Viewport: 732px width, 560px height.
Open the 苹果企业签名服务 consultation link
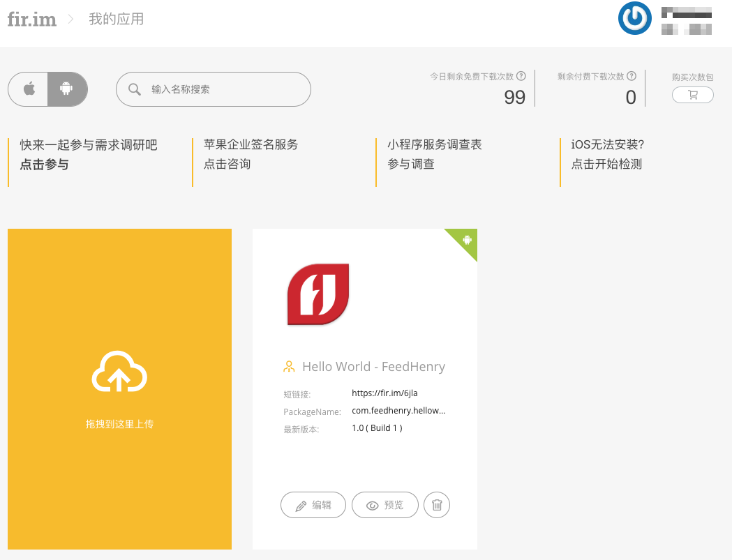tap(251, 154)
